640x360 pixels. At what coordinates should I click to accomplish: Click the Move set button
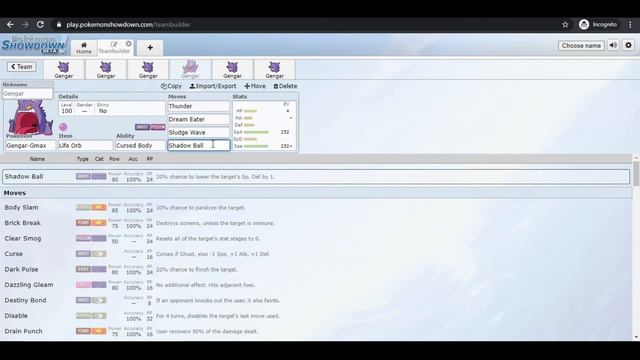click(255, 86)
